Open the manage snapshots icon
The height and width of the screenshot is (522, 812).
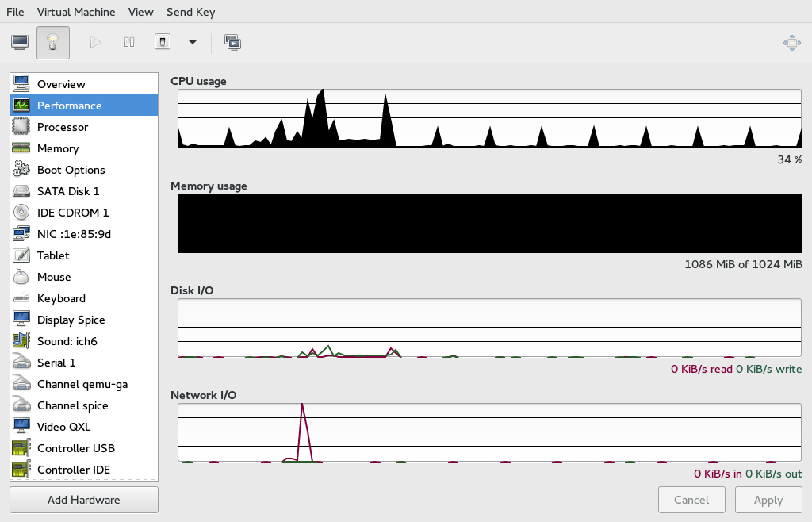(232, 43)
